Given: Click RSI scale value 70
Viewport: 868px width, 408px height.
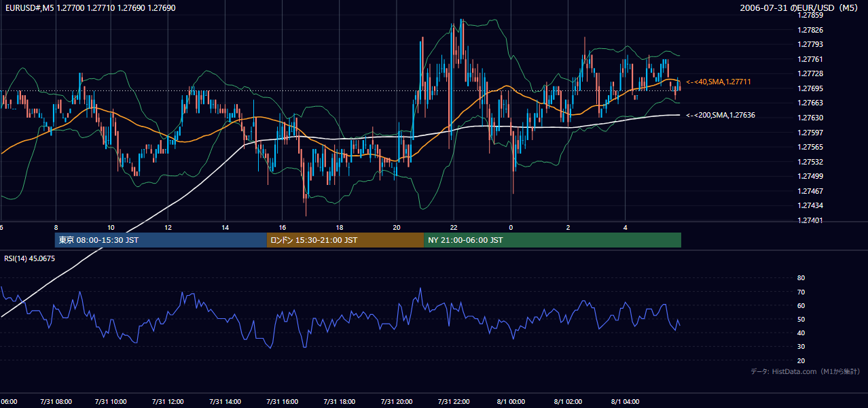Looking at the screenshot, I should tap(801, 292).
